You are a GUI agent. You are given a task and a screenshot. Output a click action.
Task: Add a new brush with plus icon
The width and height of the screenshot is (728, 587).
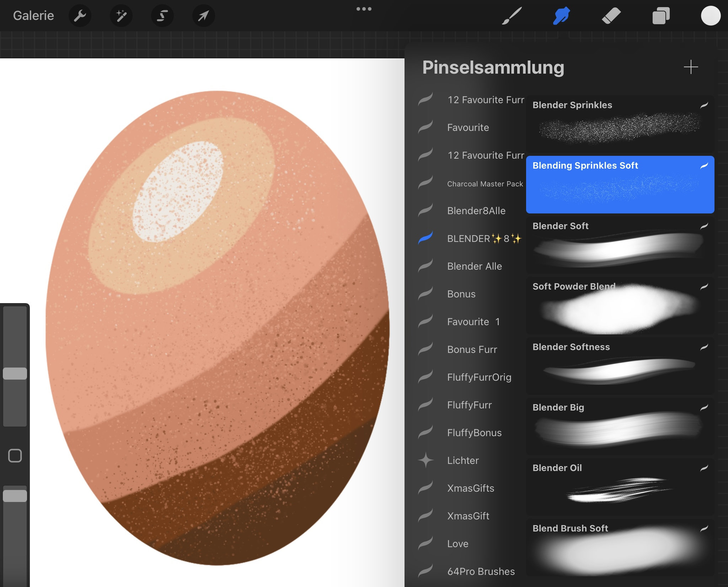pos(691,67)
